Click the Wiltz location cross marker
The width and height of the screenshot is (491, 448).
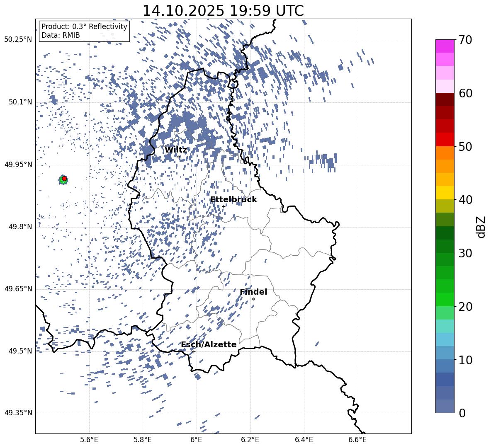178,157
